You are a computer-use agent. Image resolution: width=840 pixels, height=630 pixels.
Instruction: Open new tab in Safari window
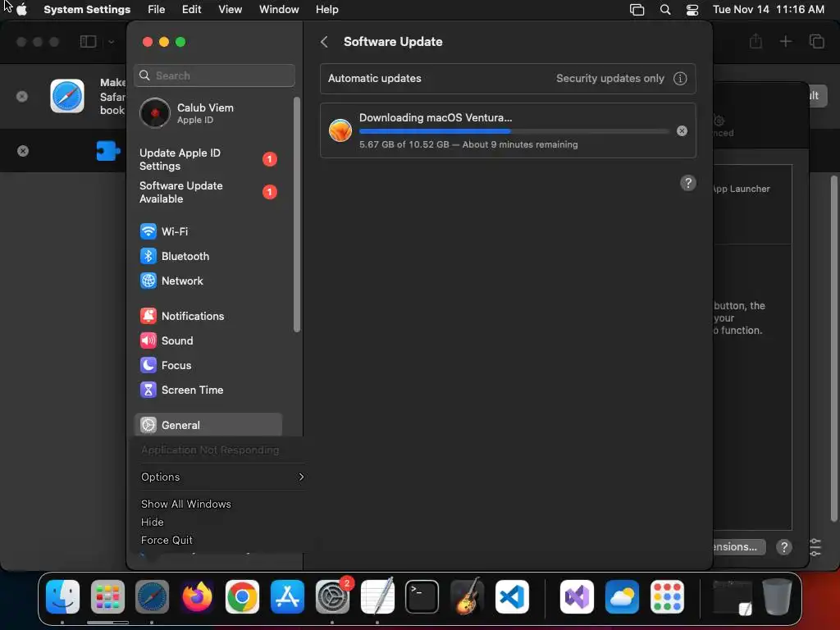[x=785, y=41]
